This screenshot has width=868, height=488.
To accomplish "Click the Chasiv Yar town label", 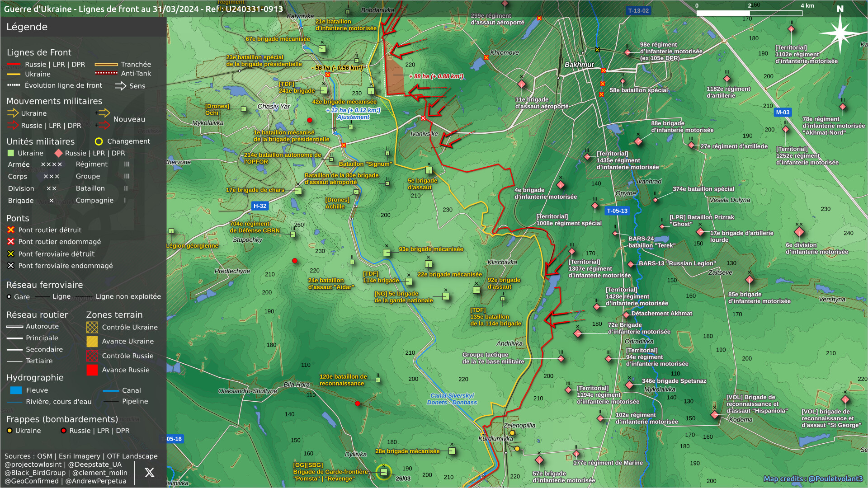I will click(274, 107).
